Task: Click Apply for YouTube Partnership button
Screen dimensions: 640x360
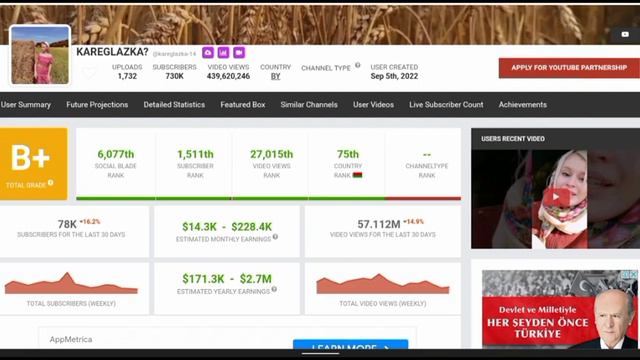Action: [x=569, y=68]
